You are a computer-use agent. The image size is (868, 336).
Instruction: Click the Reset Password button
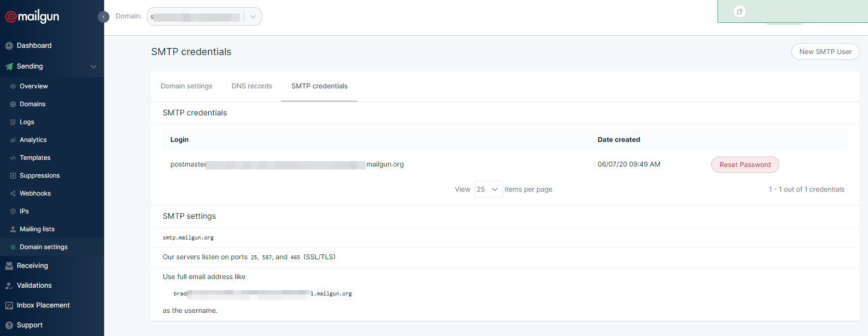[745, 165]
